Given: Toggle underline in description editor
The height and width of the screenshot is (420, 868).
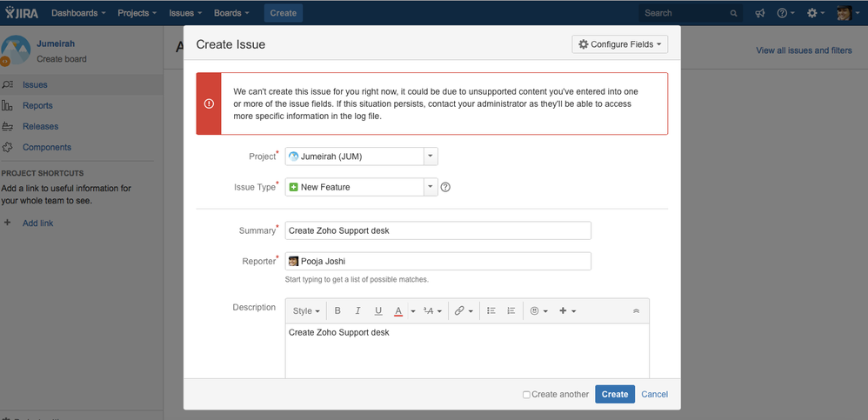Looking at the screenshot, I should tap(378, 311).
